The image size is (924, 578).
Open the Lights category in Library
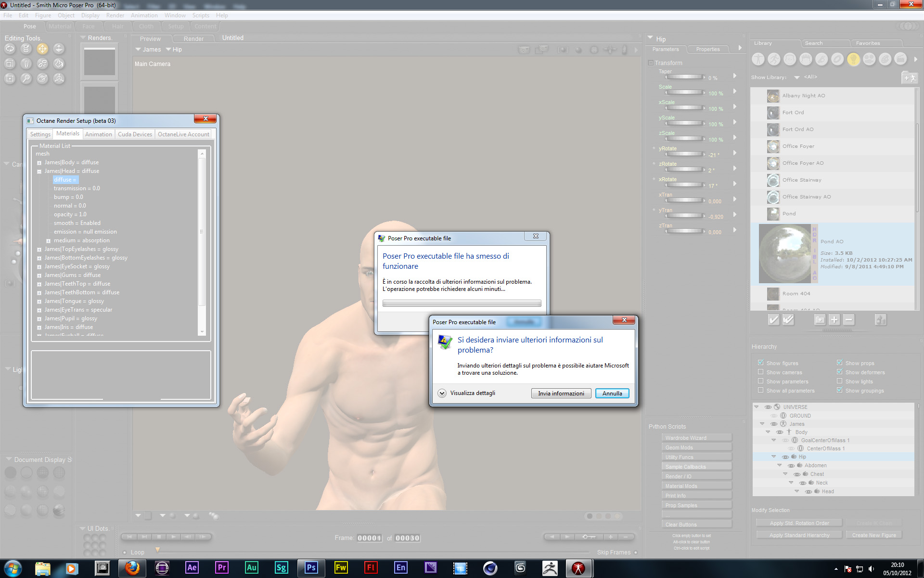coord(853,59)
